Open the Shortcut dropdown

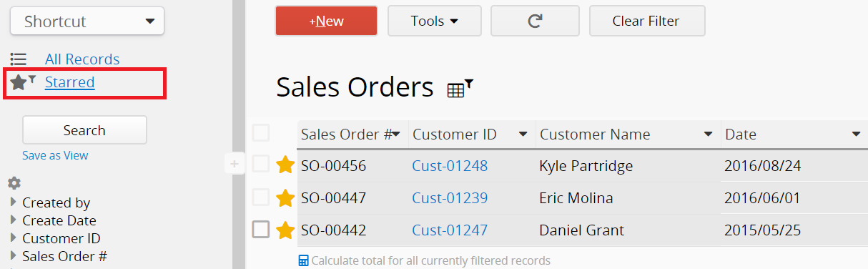(x=87, y=21)
